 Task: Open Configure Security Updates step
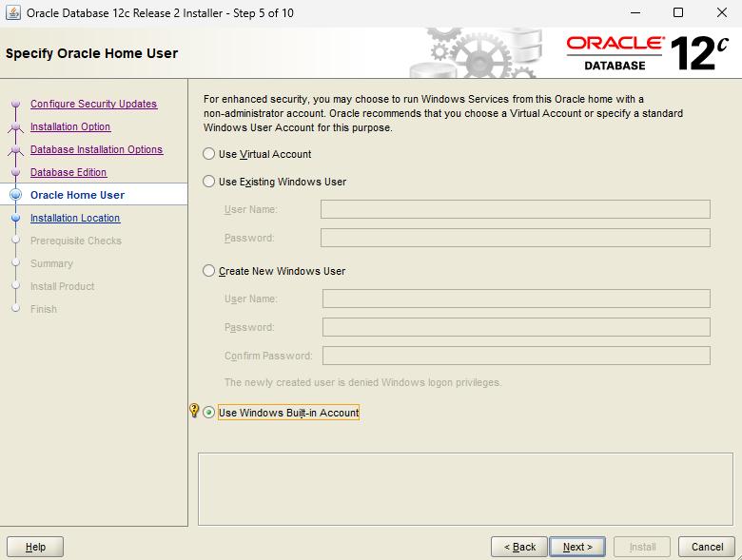93,104
